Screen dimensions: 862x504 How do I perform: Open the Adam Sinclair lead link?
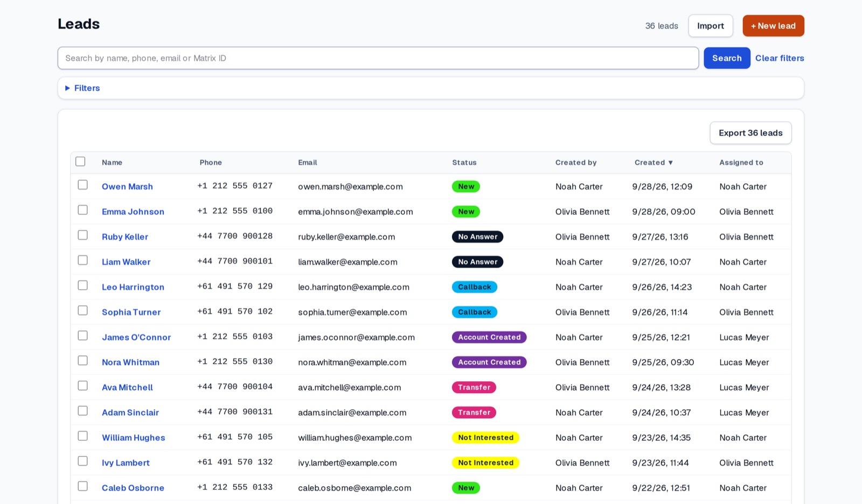pyautogui.click(x=130, y=412)
